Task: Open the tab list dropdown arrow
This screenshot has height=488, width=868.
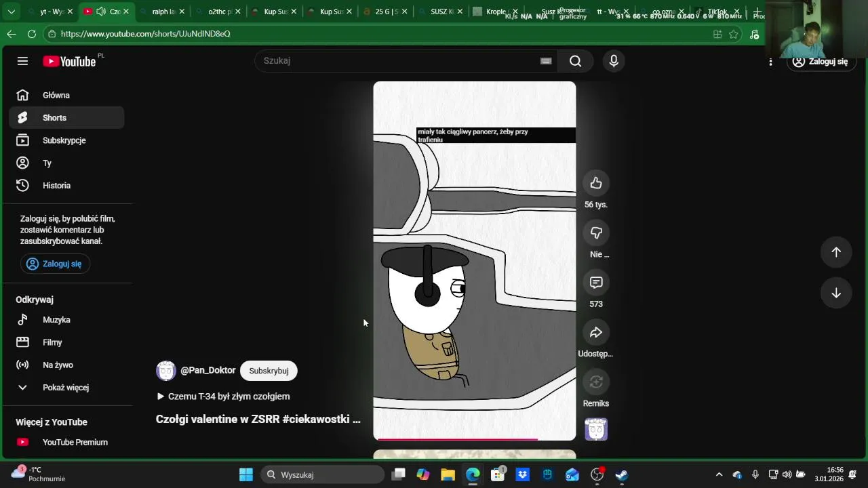Action: point(11,12)
